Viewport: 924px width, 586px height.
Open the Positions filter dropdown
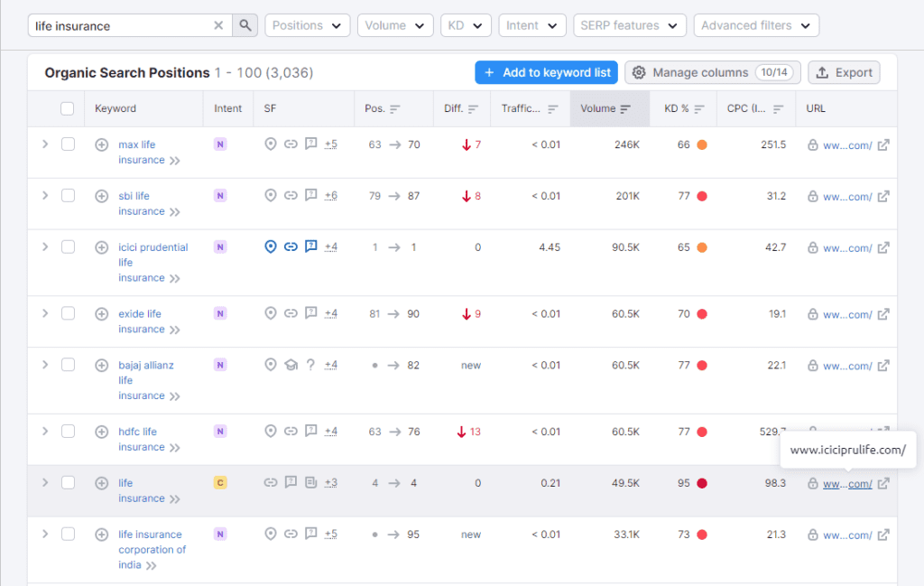click(x=307, y=25)
